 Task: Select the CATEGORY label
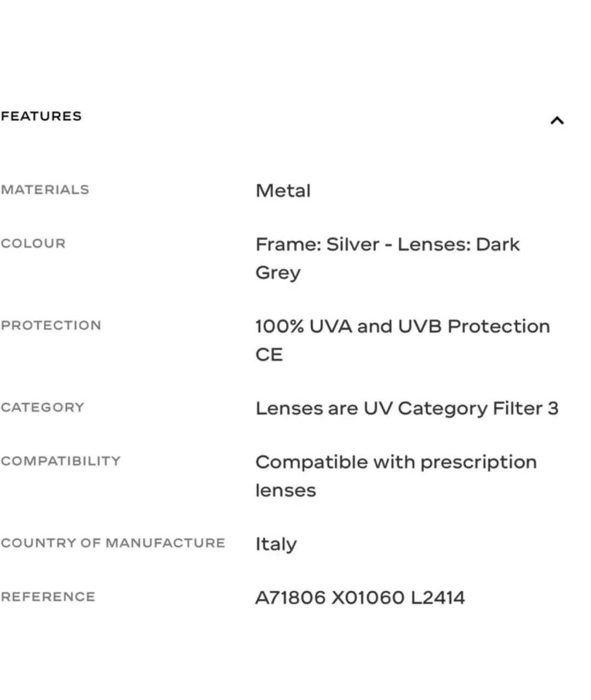(x=43, y=407)
